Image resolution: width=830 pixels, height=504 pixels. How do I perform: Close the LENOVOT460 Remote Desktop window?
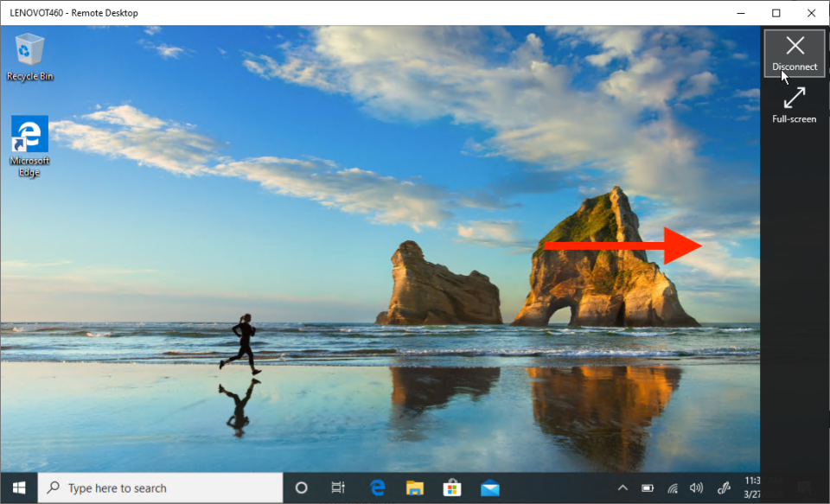pos(811,13)
